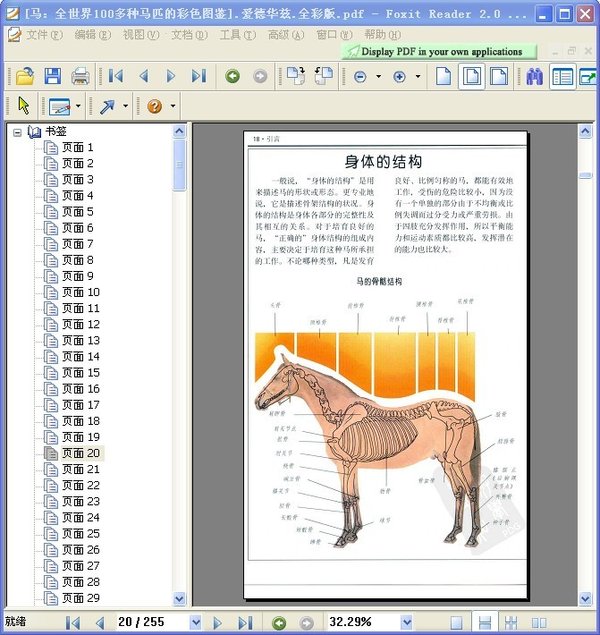Image resolution: width=600 pixels, height=635 pixels.
Task: Click bookmarks panel scroll down arrow
Action: point(179,598)
